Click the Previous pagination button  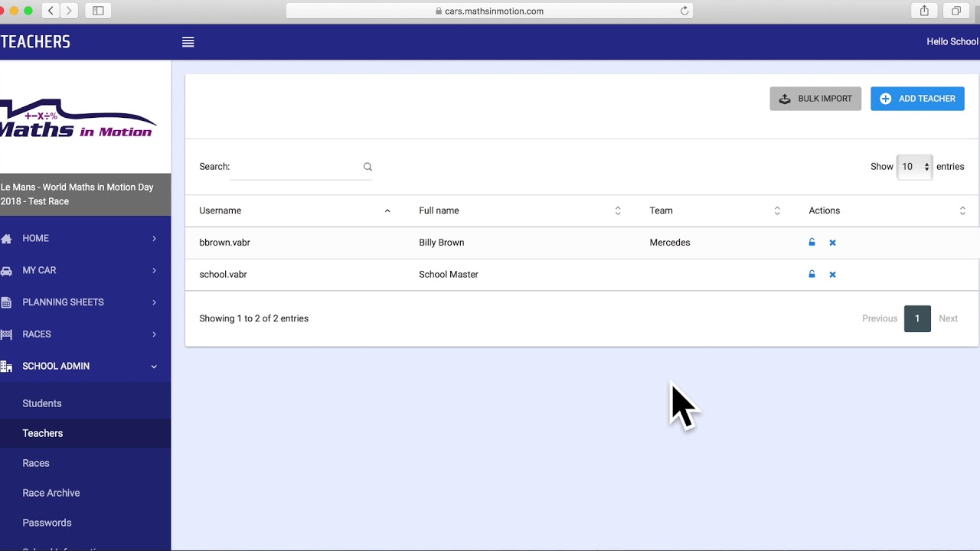coord(880,318)
